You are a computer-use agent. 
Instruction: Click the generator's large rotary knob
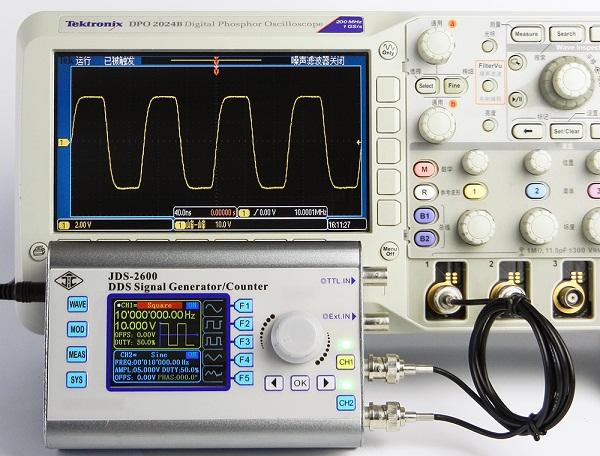coord(297,337)
